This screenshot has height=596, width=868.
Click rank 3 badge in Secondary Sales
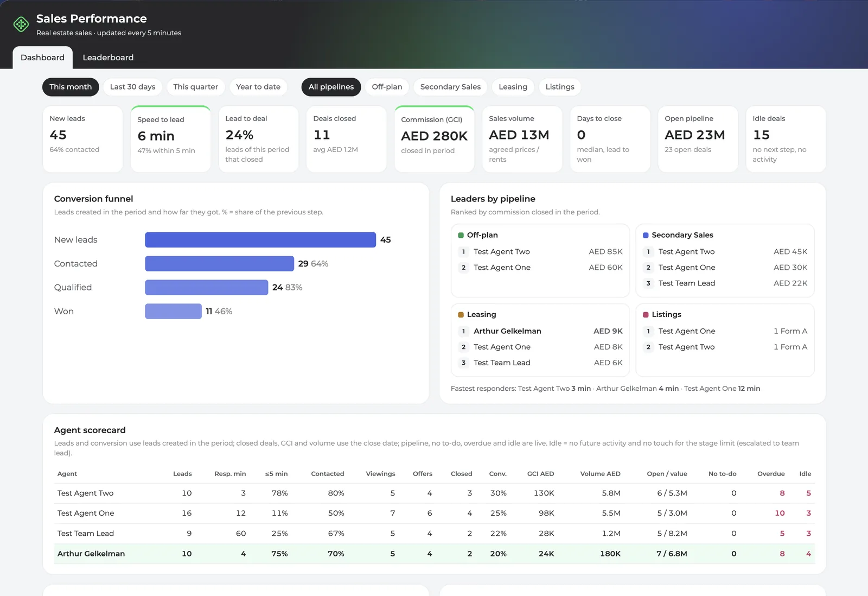point(648,283)
